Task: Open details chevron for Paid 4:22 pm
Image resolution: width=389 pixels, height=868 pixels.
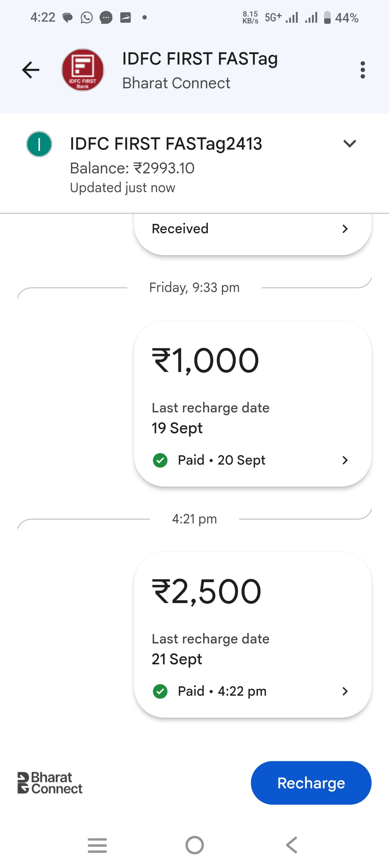Action: pyautogui.click(x=345, y=691)
